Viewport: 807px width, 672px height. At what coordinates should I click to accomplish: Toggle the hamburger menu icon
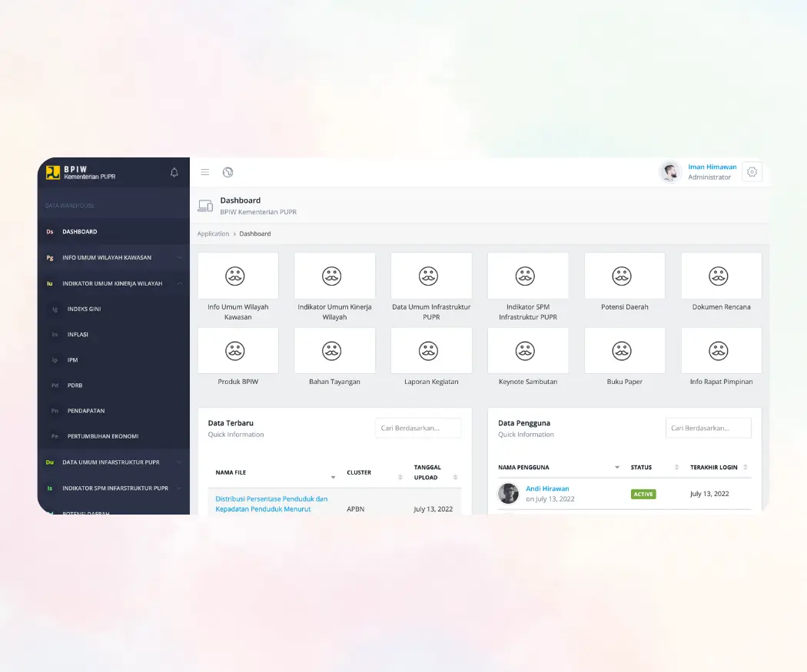tap(205, 172)
